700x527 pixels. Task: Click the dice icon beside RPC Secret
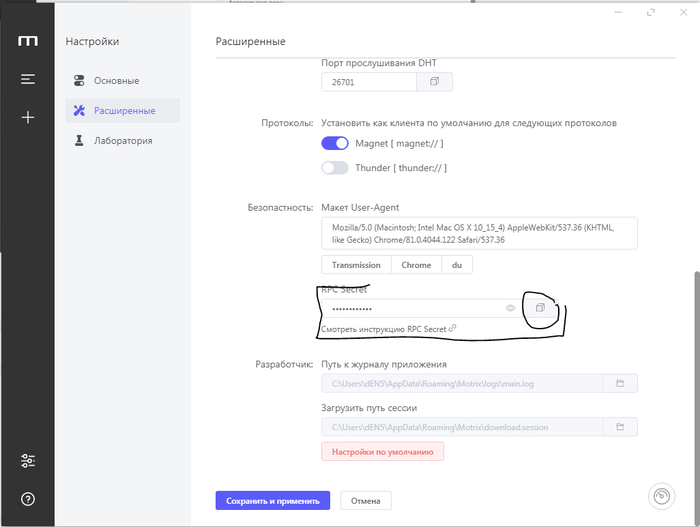(x=540, y=309)
